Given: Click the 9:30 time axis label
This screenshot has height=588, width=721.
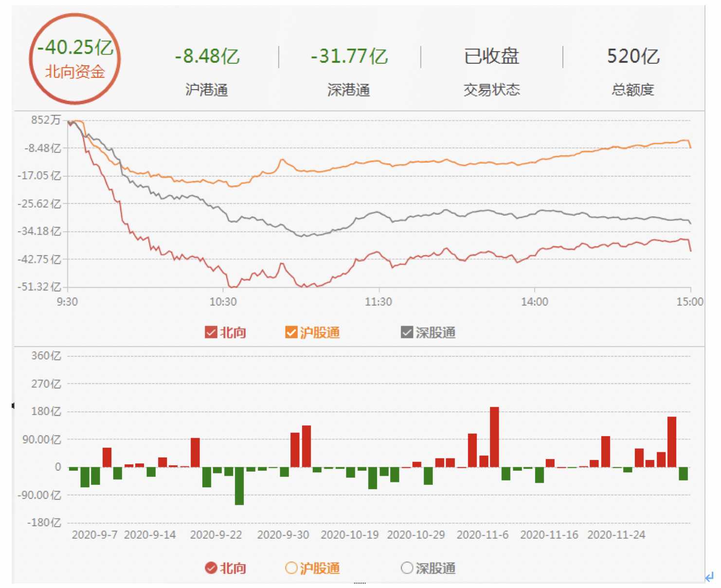Looking at the screenshot, I should coord(67,302).
